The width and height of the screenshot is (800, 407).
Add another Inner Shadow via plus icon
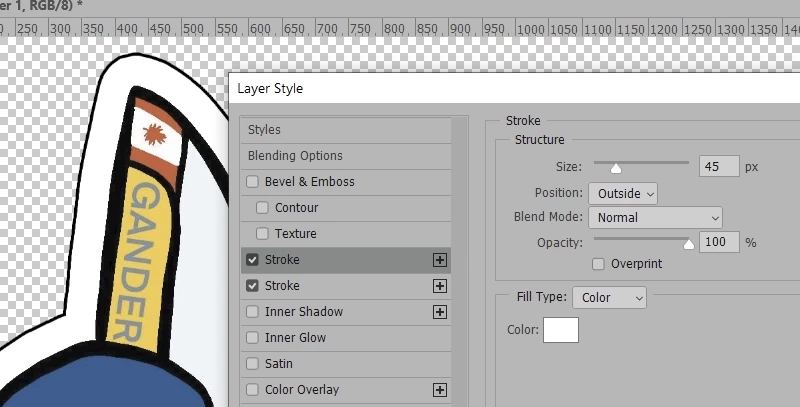(439, 312)
